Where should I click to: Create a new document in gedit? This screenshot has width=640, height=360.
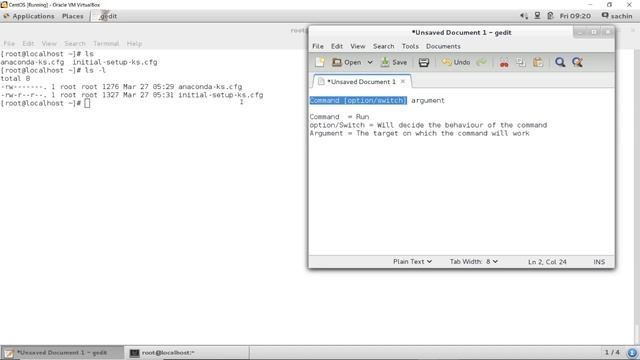coord(320,62)
